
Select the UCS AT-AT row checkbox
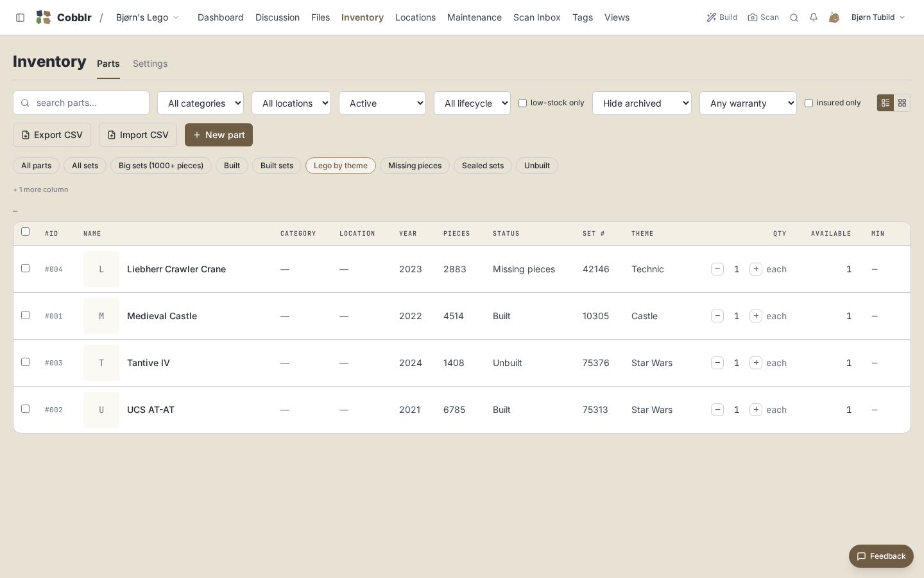pos(26,409)
